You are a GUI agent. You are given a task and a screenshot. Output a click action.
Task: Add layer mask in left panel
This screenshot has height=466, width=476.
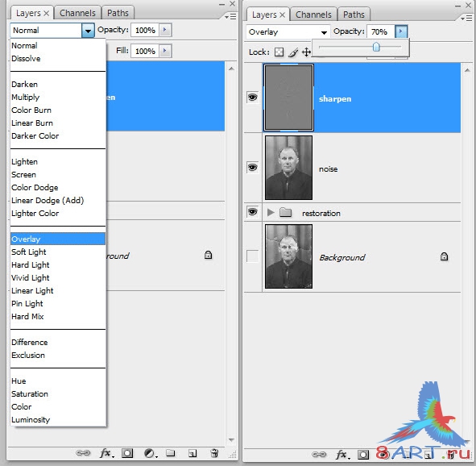(127, 453)
